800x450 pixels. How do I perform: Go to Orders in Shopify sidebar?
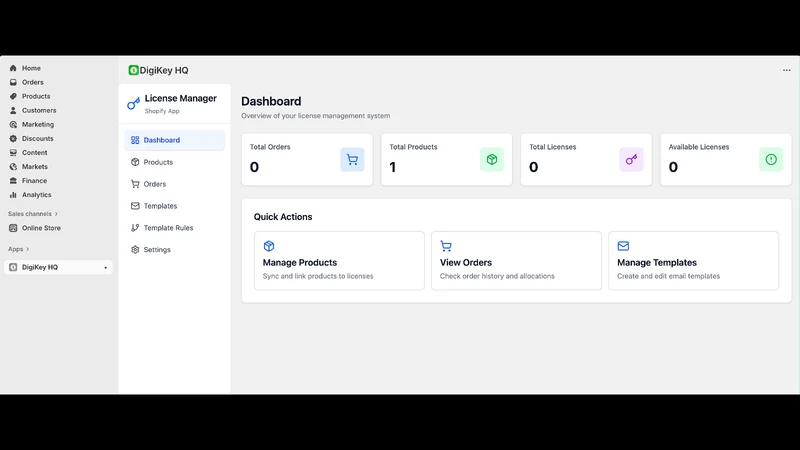pyautogui.click(x=33, y=82)
